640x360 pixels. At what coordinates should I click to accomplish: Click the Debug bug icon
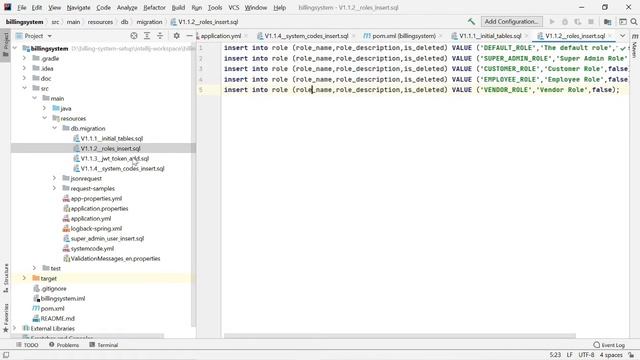pyautogui.click(x=565, y=22)
